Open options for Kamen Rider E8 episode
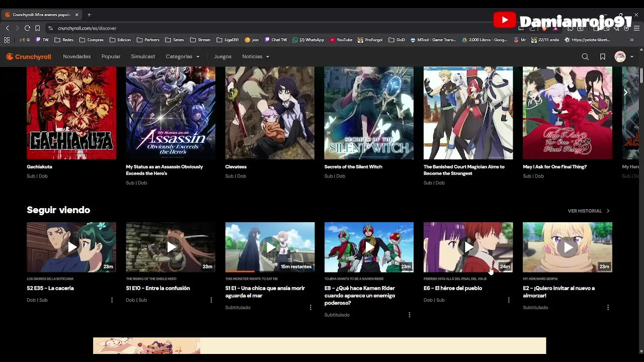Image resolution: width=644 pixels, height=362 pixels. pyautogui.click(x=410, y=315)
